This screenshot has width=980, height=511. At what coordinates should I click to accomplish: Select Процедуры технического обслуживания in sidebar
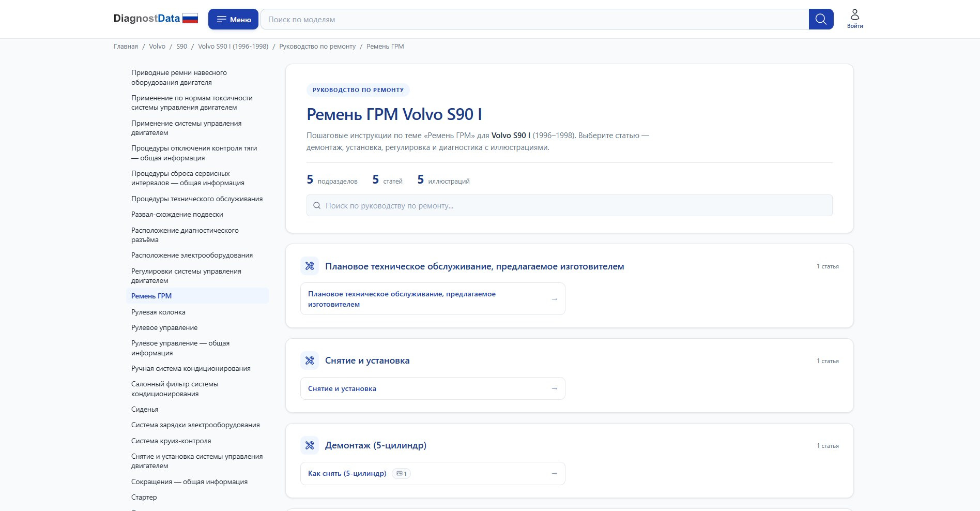click(x=197, y=199)
